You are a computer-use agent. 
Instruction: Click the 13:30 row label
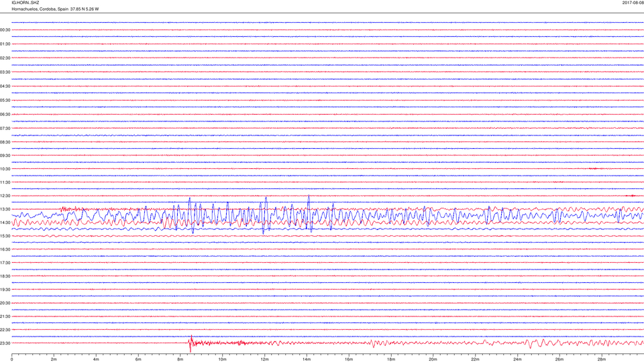[5, 209]
